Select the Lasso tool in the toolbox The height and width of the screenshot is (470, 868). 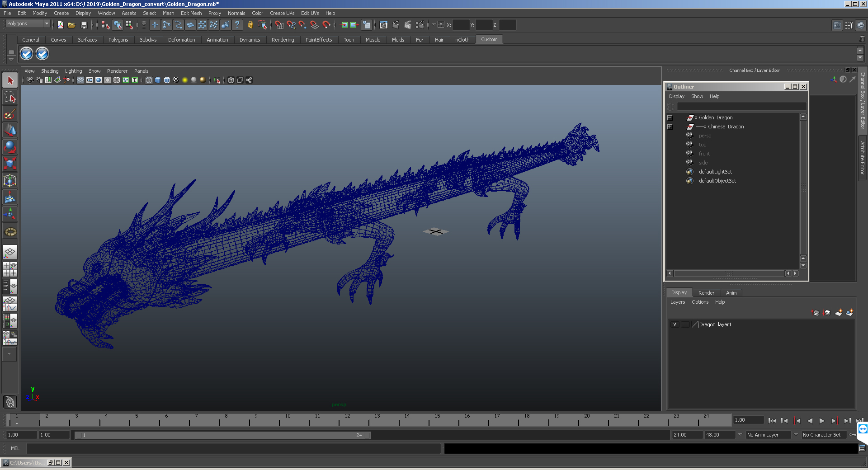(x=10, y=97)
